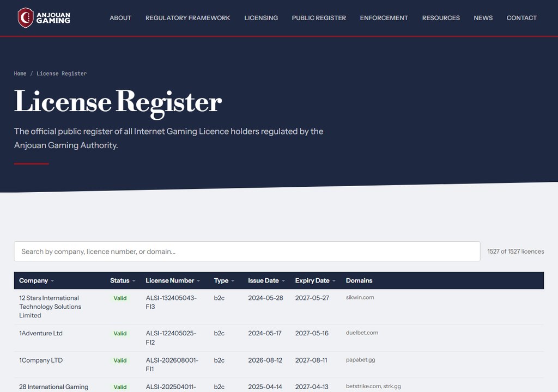Sort by Expiry Date column
This screenshot has height=392, width=558.
click(315, 280)
